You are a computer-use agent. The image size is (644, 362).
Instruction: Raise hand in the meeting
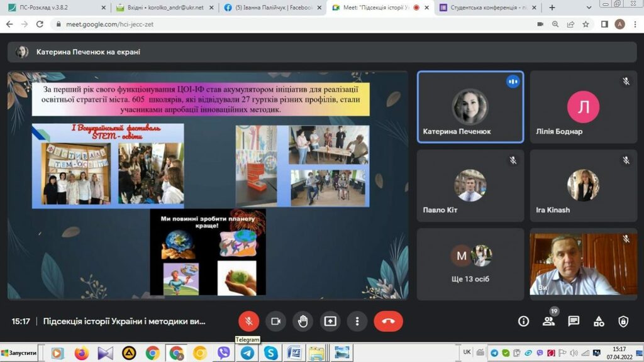click(303, 321)
